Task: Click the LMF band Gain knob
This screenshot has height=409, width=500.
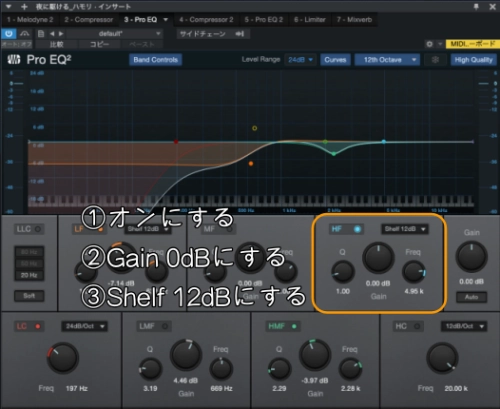Action: [186, 355]
